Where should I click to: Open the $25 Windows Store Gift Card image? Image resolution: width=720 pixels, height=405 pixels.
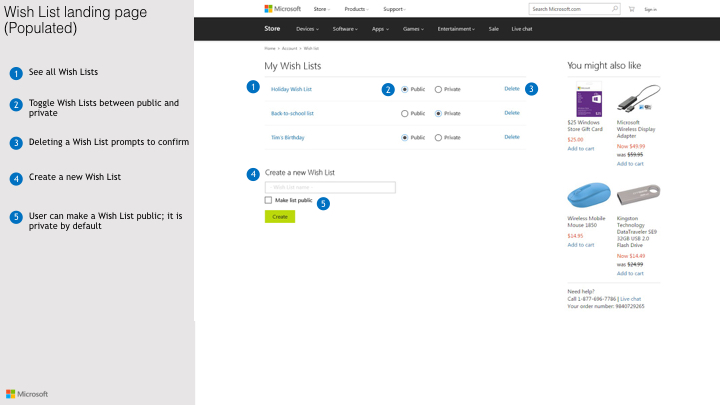point(589,100)
